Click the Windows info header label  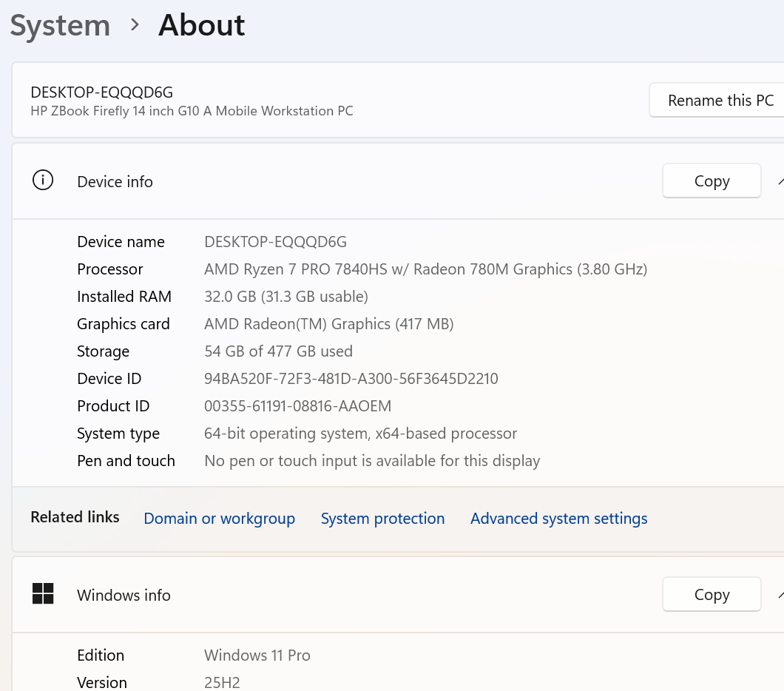point(124,595)
